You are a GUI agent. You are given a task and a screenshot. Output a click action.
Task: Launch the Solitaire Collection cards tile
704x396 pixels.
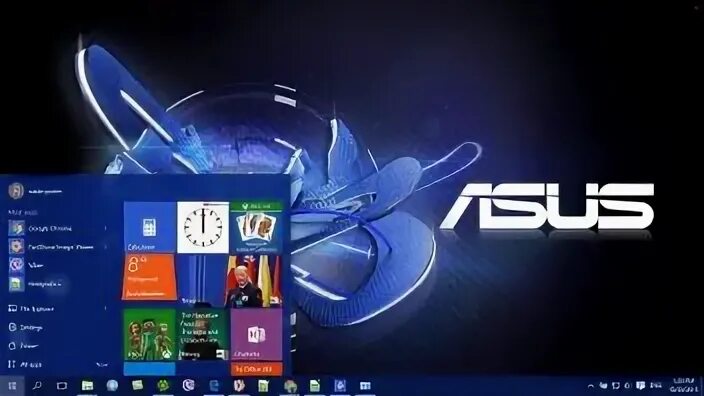(256, 227)
